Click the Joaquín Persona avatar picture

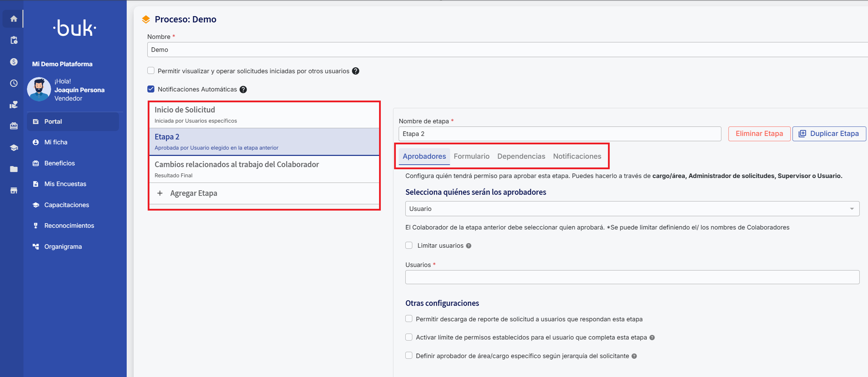[x=39, y=89]
